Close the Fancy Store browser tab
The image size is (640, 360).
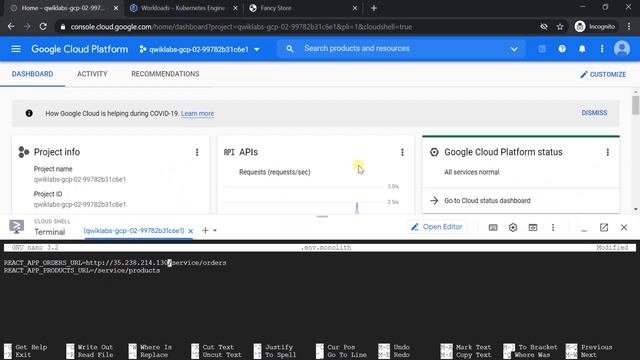(x=355, y=8)
